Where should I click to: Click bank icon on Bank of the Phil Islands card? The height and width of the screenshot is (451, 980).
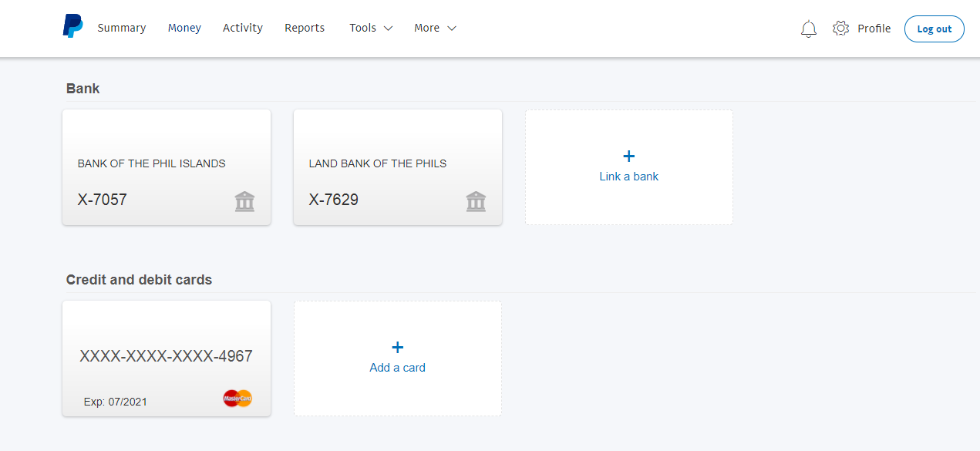coord(244,202)
